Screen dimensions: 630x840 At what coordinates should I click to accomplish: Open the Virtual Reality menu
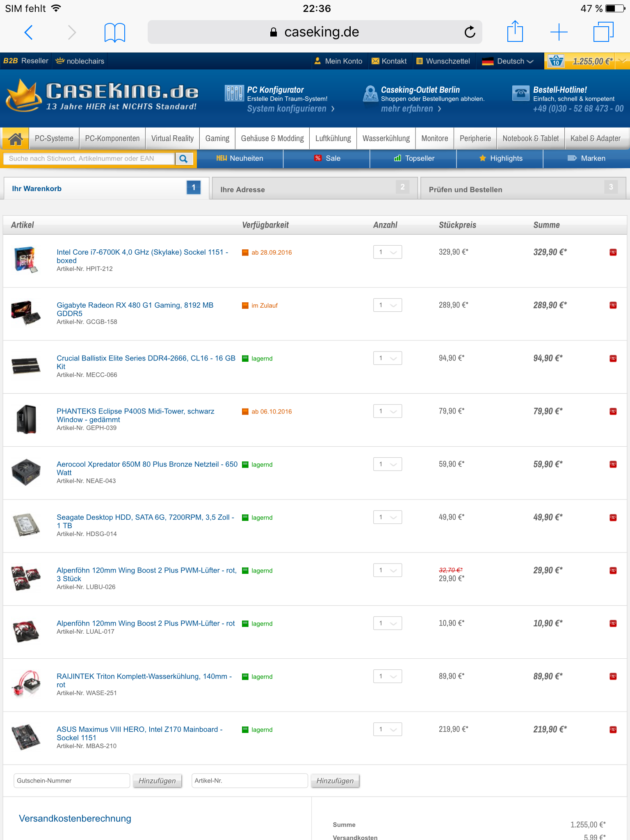pyautogui.click(x=172, y=139)
